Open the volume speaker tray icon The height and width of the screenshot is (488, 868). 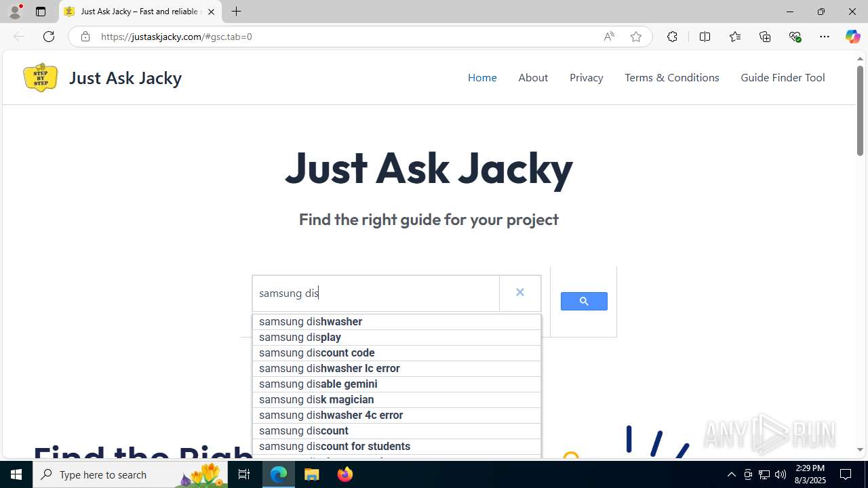point(781,474)
